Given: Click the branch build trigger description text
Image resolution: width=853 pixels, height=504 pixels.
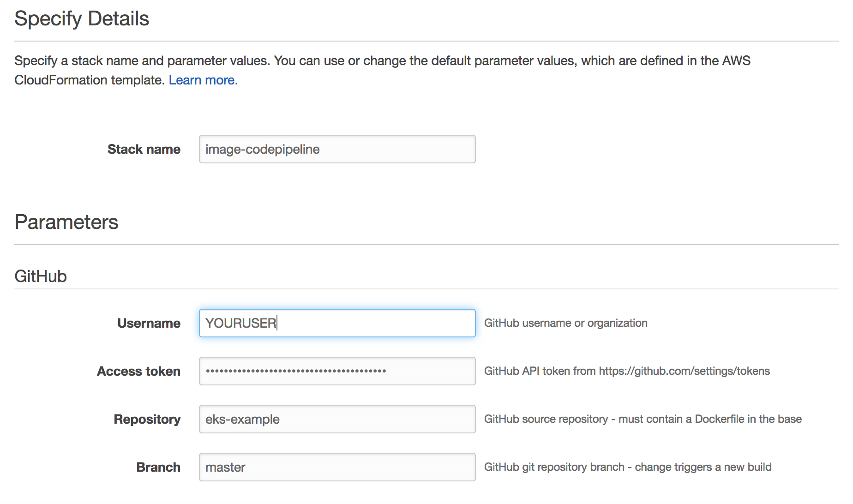Looking at the screenshot, I should (628, 467).
